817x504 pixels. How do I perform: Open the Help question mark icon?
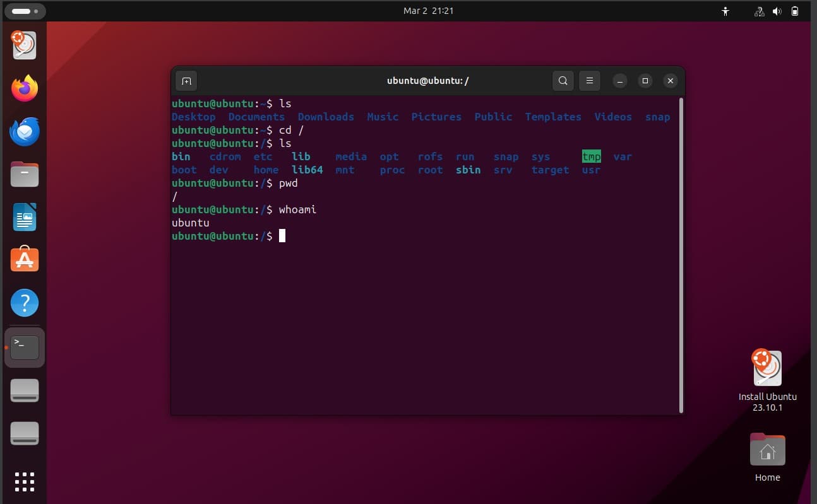tap(25, 303)
